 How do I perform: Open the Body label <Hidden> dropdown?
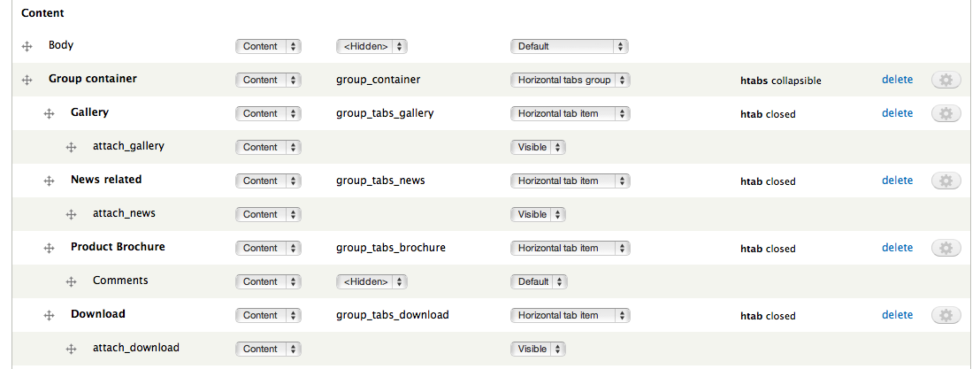(371, 46)
